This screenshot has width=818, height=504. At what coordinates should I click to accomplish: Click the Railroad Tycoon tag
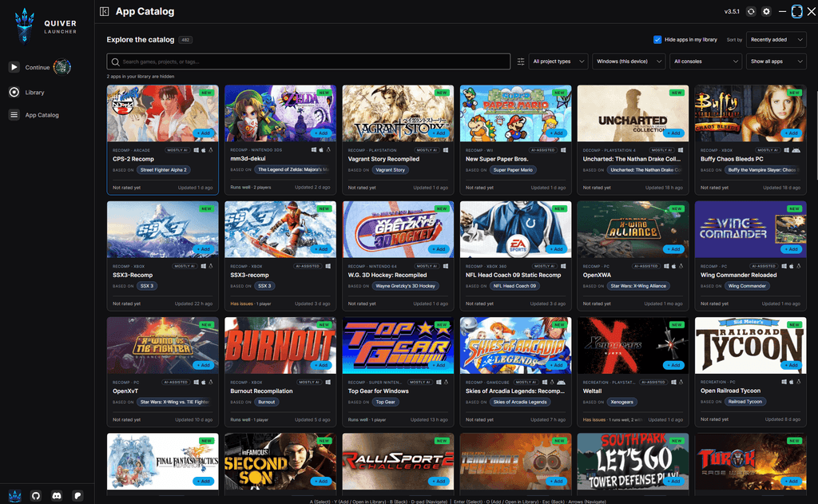(x=745, y=402)
